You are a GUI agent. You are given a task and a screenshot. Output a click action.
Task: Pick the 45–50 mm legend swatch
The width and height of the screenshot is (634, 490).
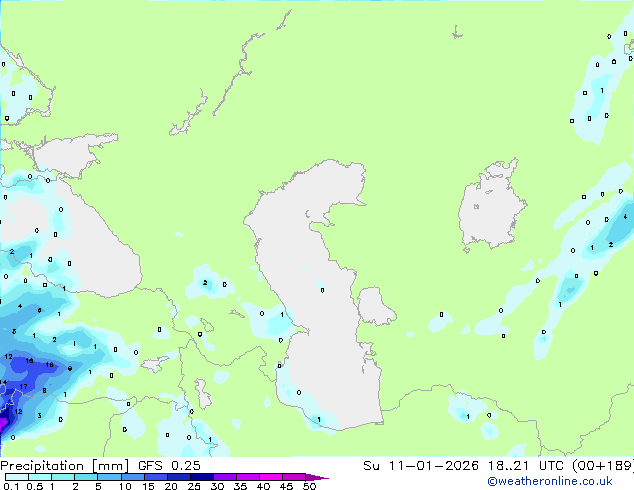click(x=294, y=477)
